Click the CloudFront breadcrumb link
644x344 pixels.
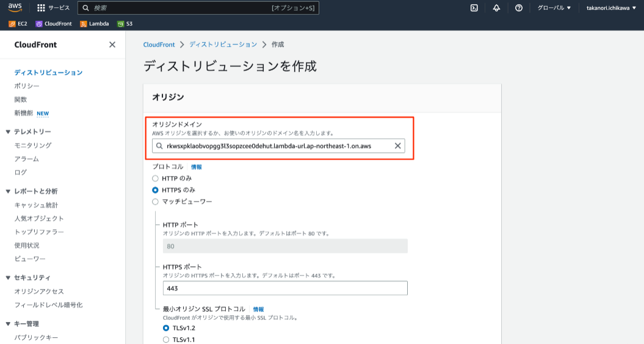[159, 45]
